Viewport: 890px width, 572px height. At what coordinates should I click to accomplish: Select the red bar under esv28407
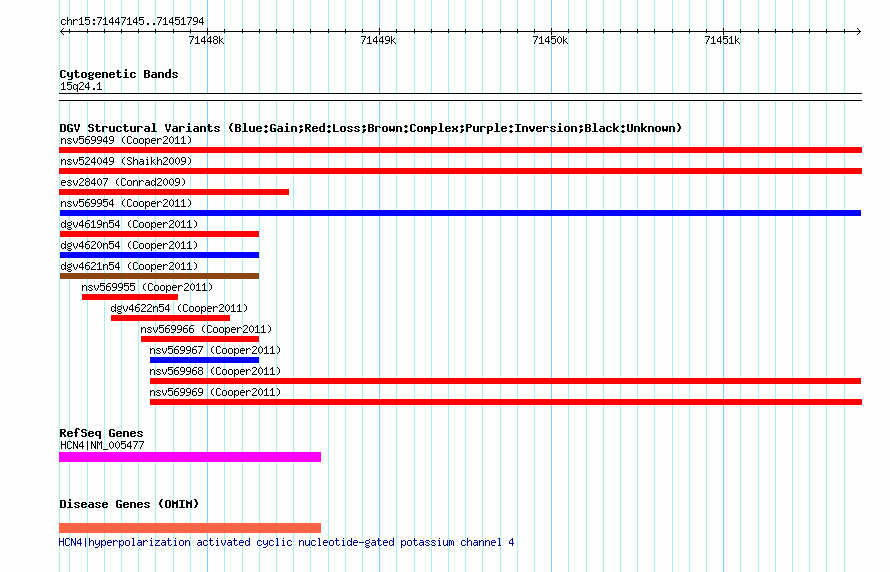[174, 192]
